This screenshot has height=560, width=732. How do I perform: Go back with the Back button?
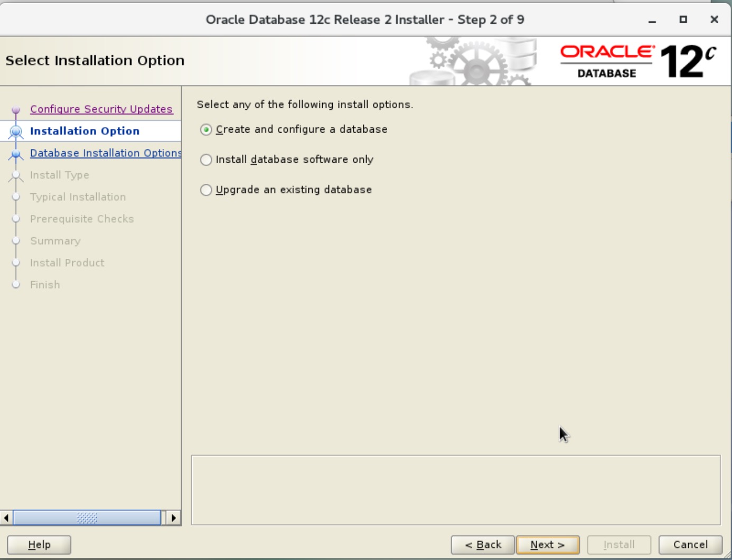[483, 545]
